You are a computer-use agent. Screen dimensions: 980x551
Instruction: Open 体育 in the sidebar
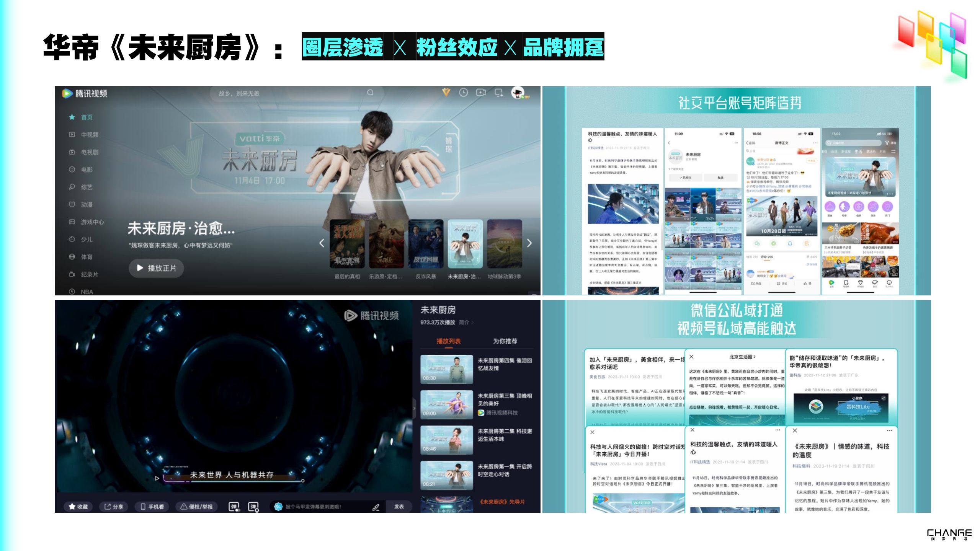click(81, 257)
